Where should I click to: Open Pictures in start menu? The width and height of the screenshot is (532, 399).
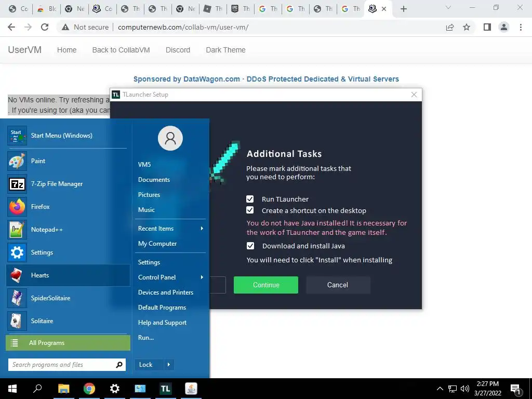point(149,194)
